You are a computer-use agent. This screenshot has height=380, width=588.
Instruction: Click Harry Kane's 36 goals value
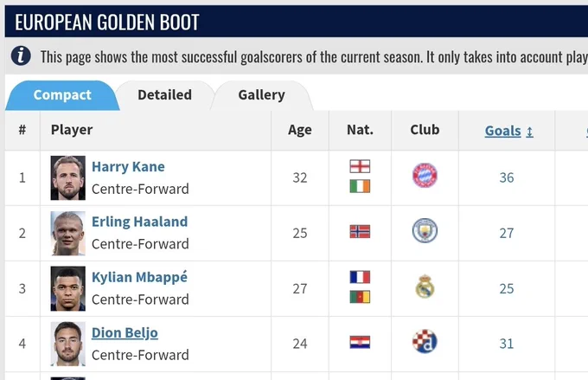click(506, 177)
